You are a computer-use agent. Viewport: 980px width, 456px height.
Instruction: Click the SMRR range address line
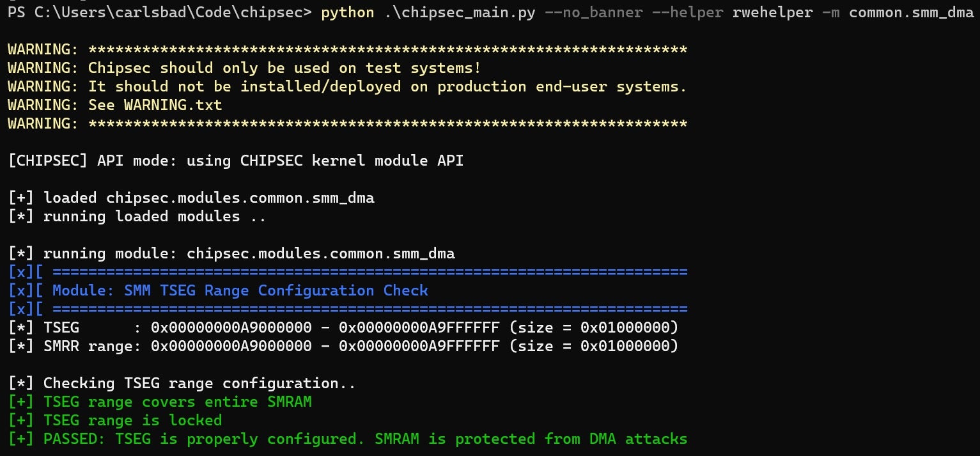tap(343, 346)
